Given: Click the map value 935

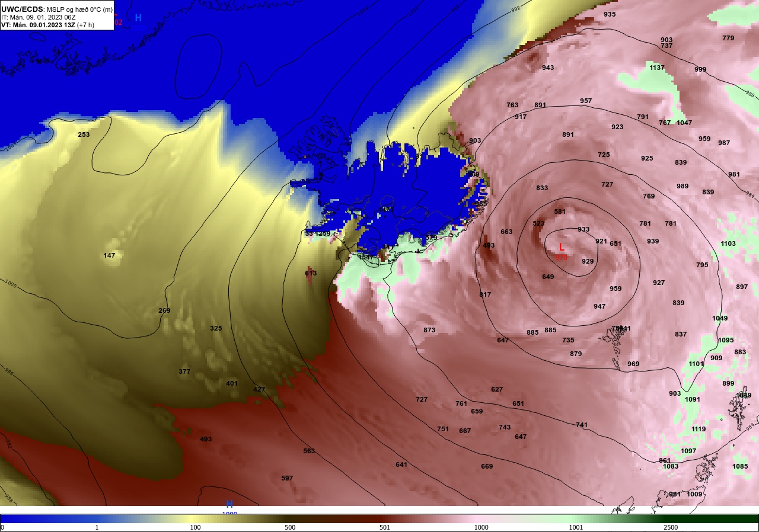Looking at the screenshot, I should pos(610,14).
